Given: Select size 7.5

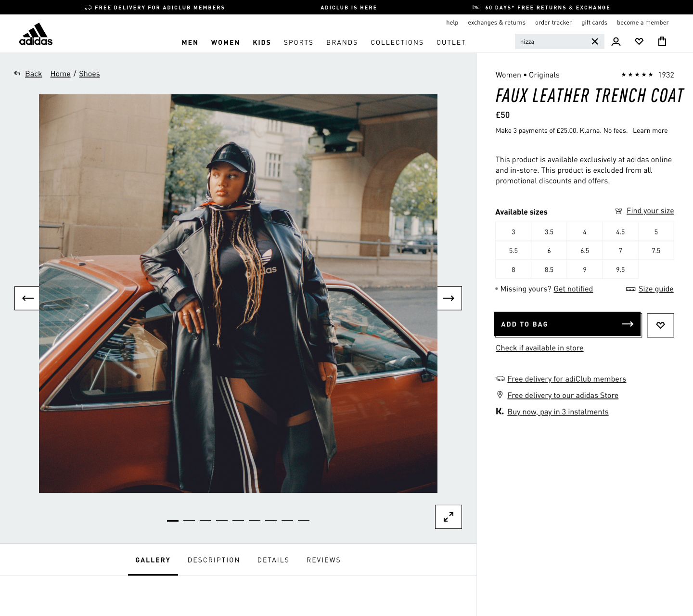Looking at the screenshot, I should (x=656, y=251).
